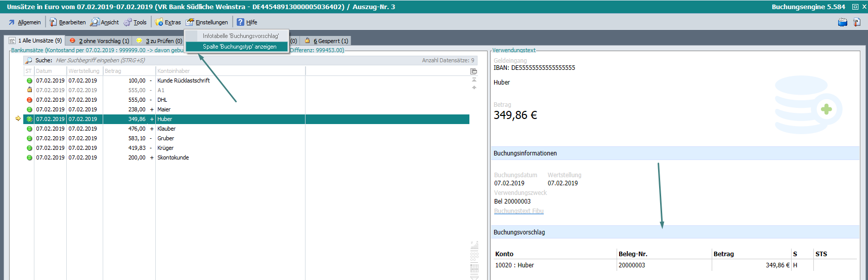Click the magnifier icon beside Suche
The height and width of the screenshot is (280, 868).
point(29,60)
